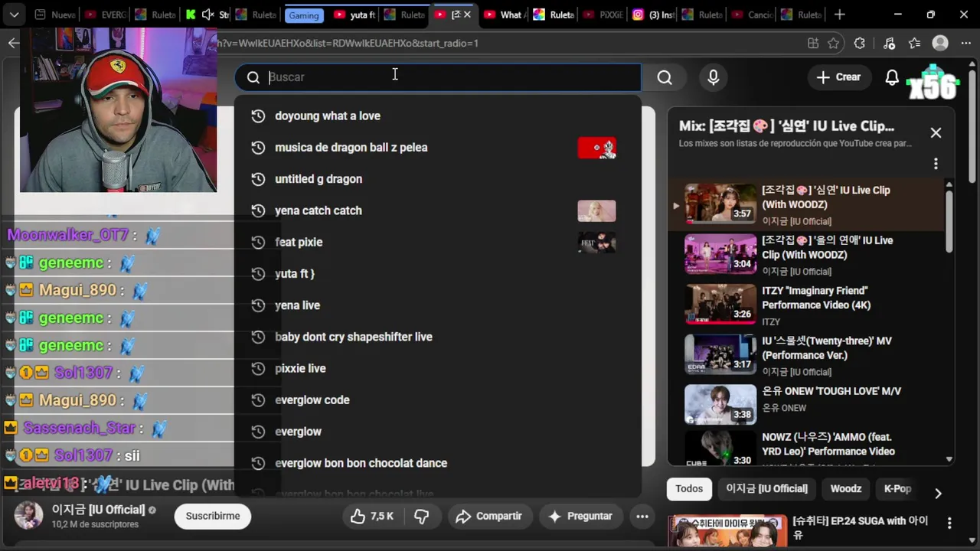Screen dimensions: 980x551
Task: Start voice search with the microphone icon
Action: (x=714, y=77)
